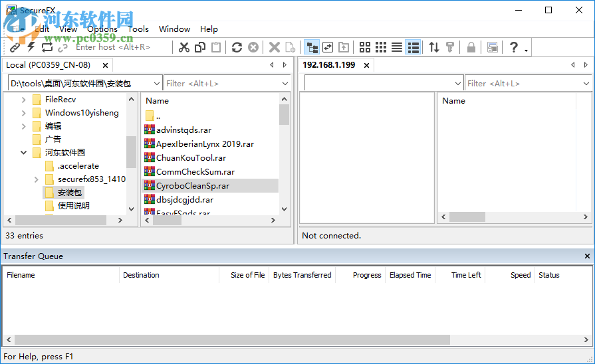This screenshot has height=364, width=595.
Task: Open the Help menu
Action: (x=209, y=29)
